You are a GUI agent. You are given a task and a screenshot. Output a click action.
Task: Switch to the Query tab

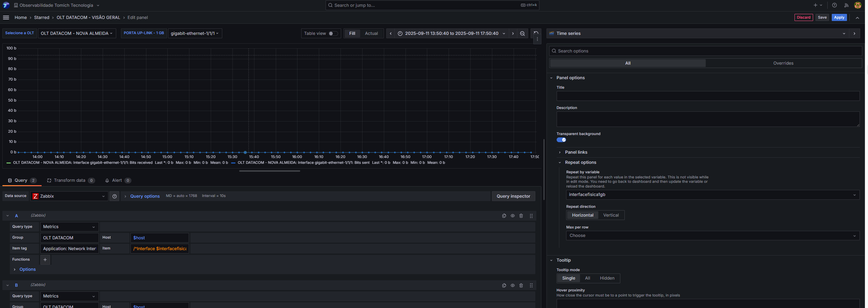click(22, 180)
